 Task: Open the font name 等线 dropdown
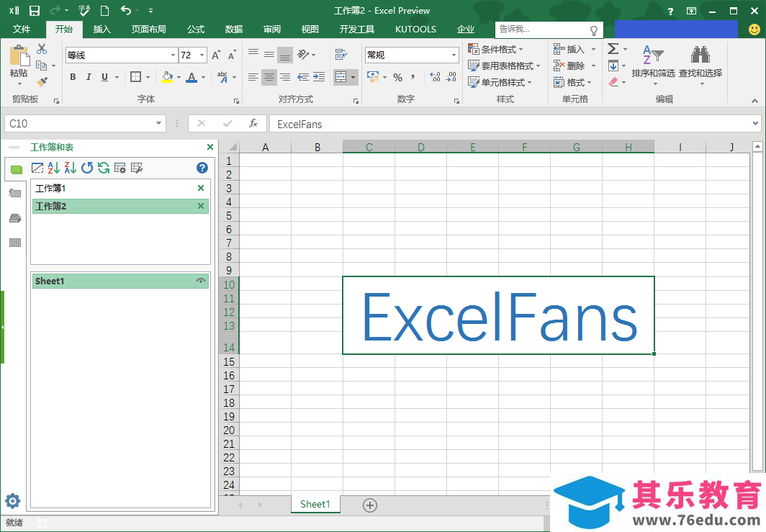coord(173,55)
